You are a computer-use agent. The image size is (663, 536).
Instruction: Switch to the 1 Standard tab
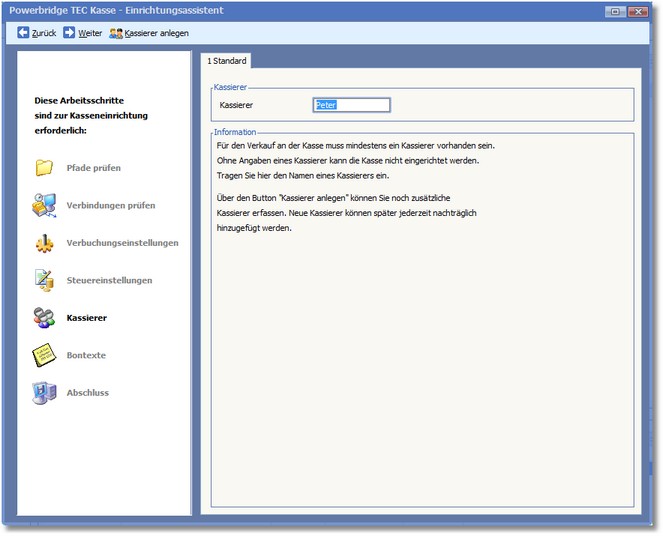(x=225, y=61)
